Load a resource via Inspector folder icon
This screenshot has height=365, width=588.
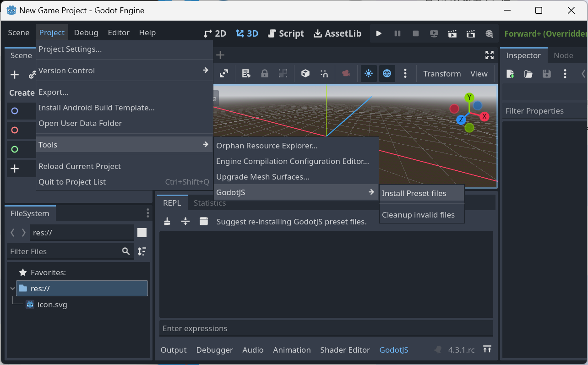[x=528, y=74]
